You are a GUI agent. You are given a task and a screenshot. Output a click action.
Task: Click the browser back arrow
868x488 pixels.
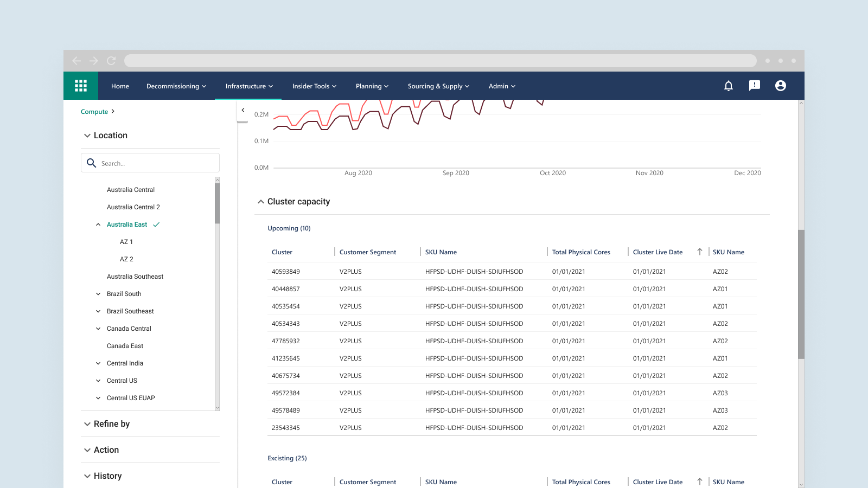[x=76, y=61]
